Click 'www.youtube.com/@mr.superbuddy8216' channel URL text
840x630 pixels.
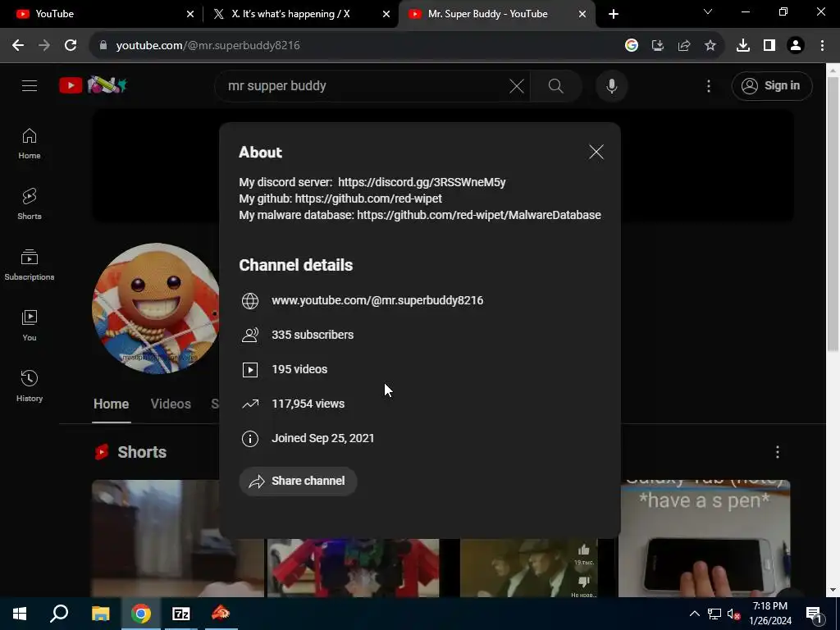377,300
